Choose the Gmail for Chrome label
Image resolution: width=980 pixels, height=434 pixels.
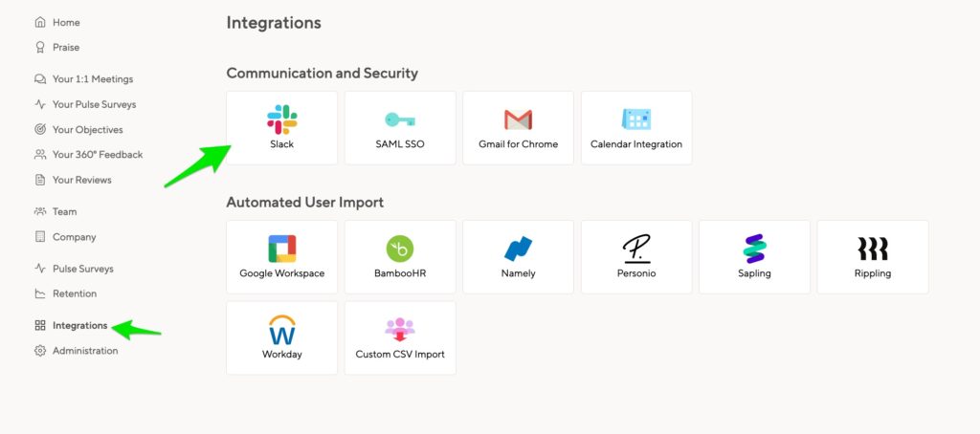(518, 144)
